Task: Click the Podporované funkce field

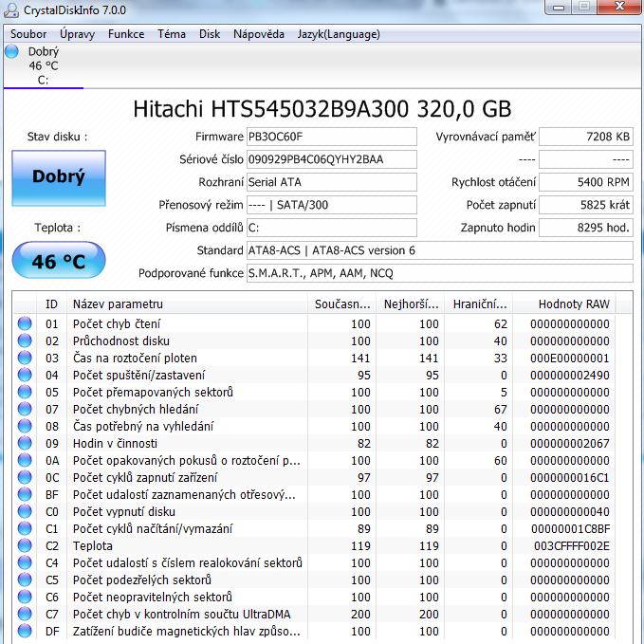Action: coord(440,273)
